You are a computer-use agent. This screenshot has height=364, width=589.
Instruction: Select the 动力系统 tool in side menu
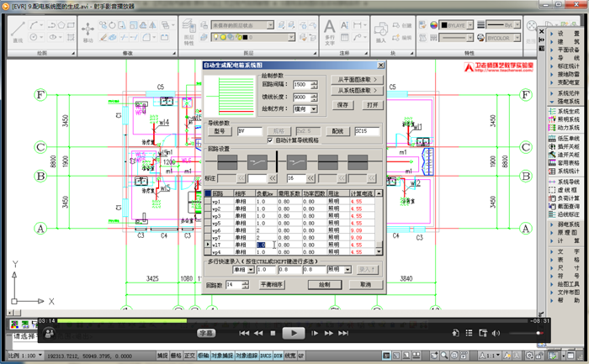click(x=565, y=128)
